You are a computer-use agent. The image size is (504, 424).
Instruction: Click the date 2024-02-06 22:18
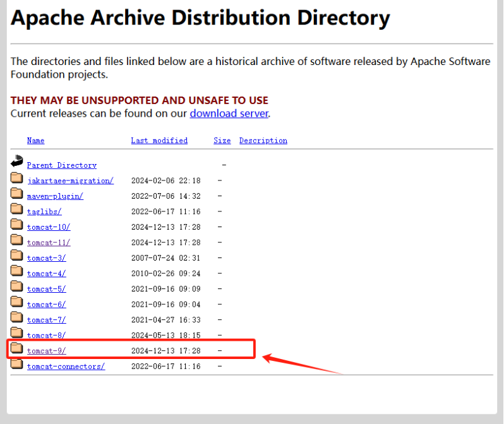point(166,181)
